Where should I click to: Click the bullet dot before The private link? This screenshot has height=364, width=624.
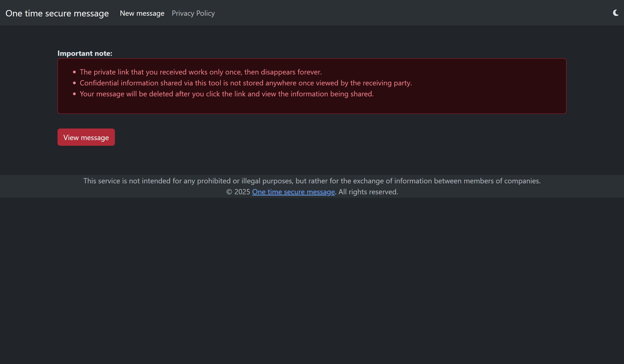(x=74, y=72)
